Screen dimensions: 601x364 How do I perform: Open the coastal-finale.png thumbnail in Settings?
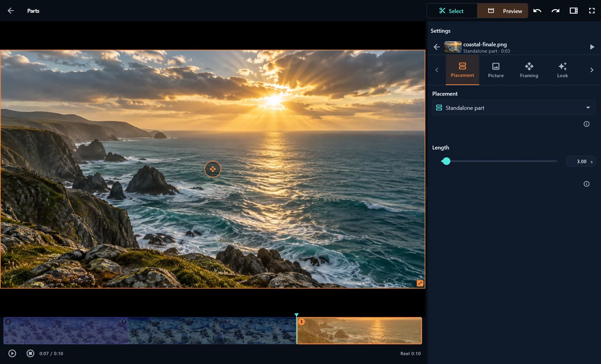pyautogui.click(x=453, y=47)
